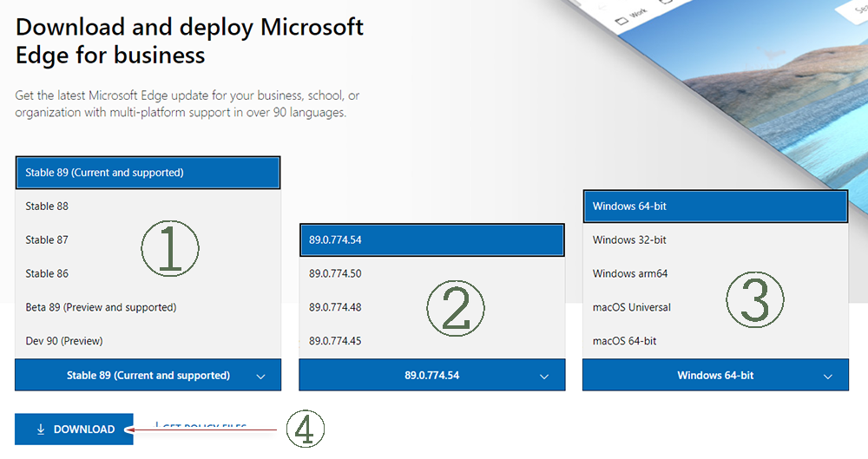The height and width of the screenshot is (459, 868).
Task: Click chevron on build version dropdown
Action: point(544,377)
